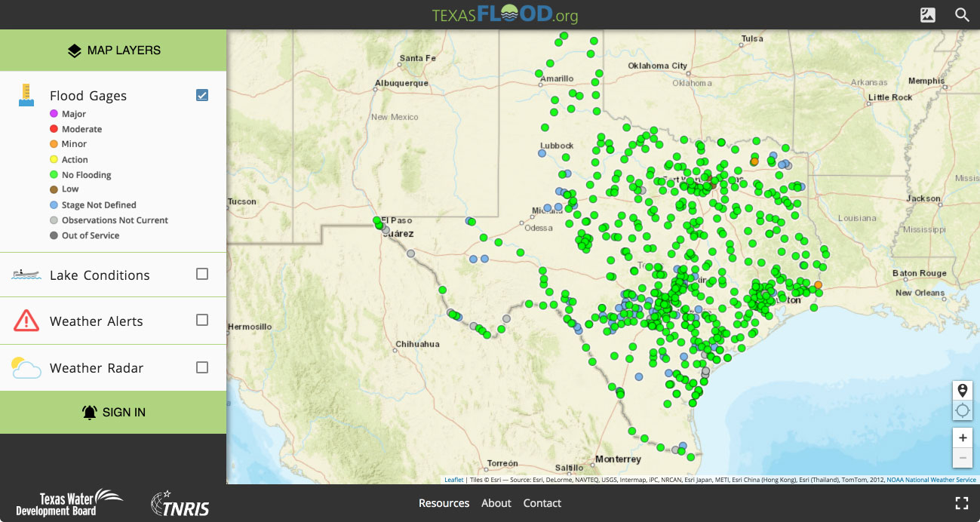Click the Flood Gages gauge icon
980x522 pixels.
(26, 95)
